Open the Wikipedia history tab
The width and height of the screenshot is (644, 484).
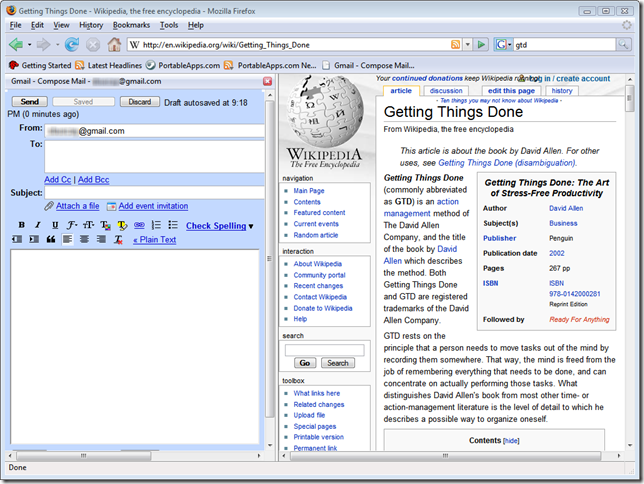[562, 91]
